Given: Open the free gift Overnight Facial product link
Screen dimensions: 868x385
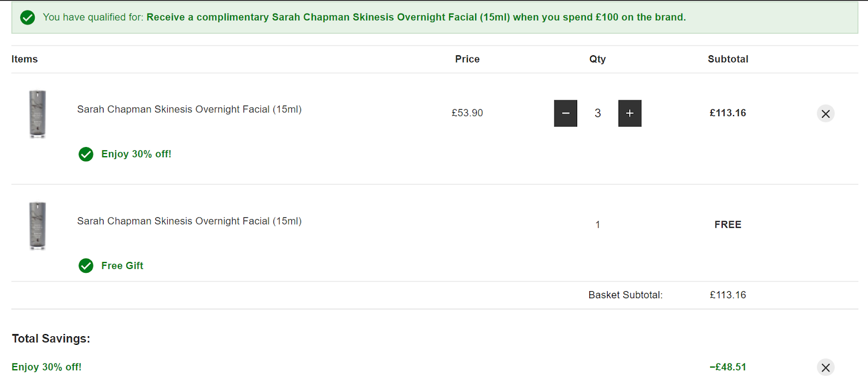Looking at the screenshot, I should click(x=189, y=221).
